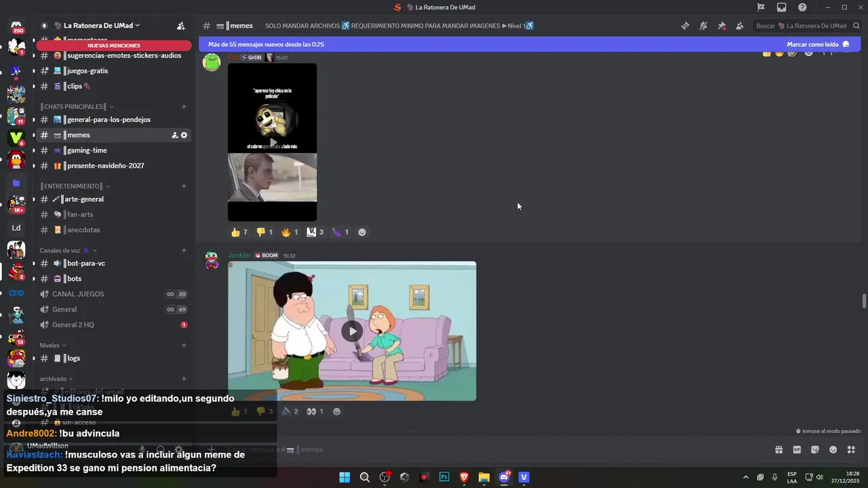Open Windows taskbar search
The height and width of the screenshot is (488, 868).
tap(364, 477)
